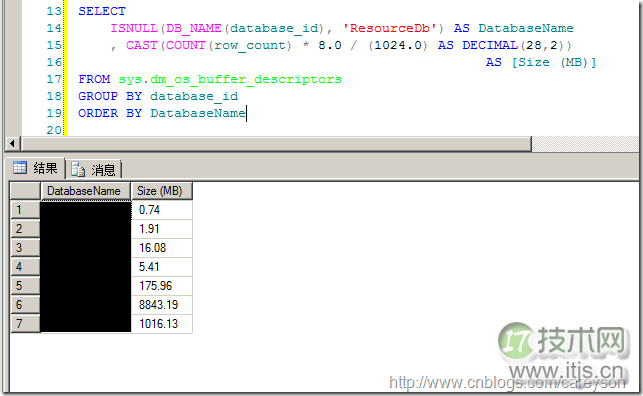The width and height of the screenshot is (643, 396).
Task: Switch to the 结果 results tab
Action: 36,168
